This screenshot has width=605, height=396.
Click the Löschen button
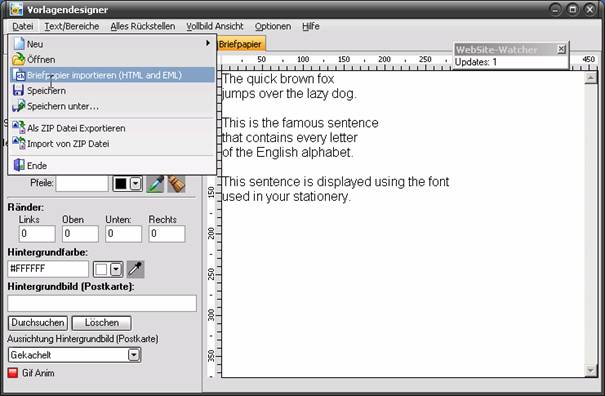tap(102, 323)
